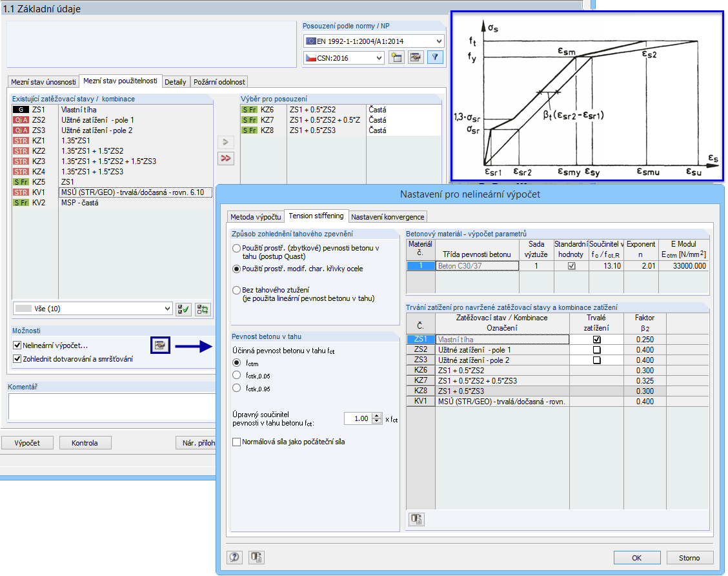Switch to the Nastavení konvergence tab

pos(388,216)
